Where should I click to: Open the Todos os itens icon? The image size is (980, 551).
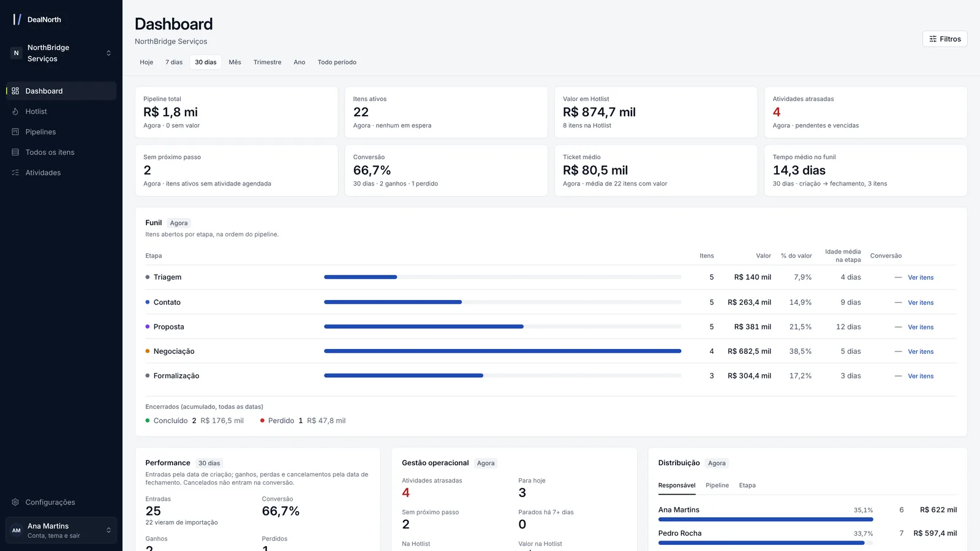(15, 152)
